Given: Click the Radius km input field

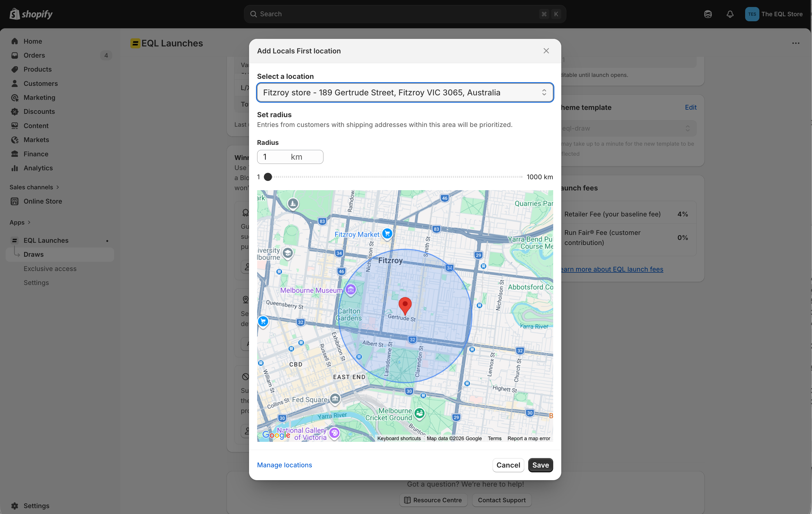Looking at the screenshot, I should (290, 157).
